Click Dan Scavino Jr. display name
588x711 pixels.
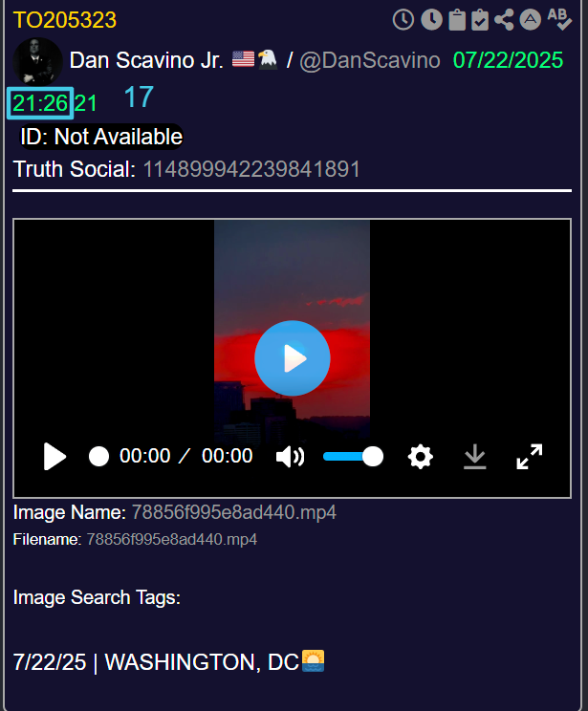pyautogui.click(x=146, y=60)
